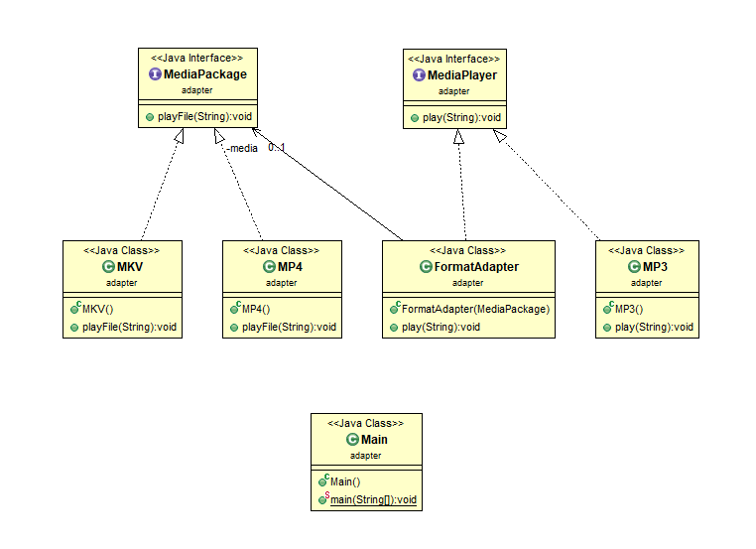The image size is (756, 549).
Task: Click the Main() constructor icon
Action: pyautogui.click(x=323, y=480)
